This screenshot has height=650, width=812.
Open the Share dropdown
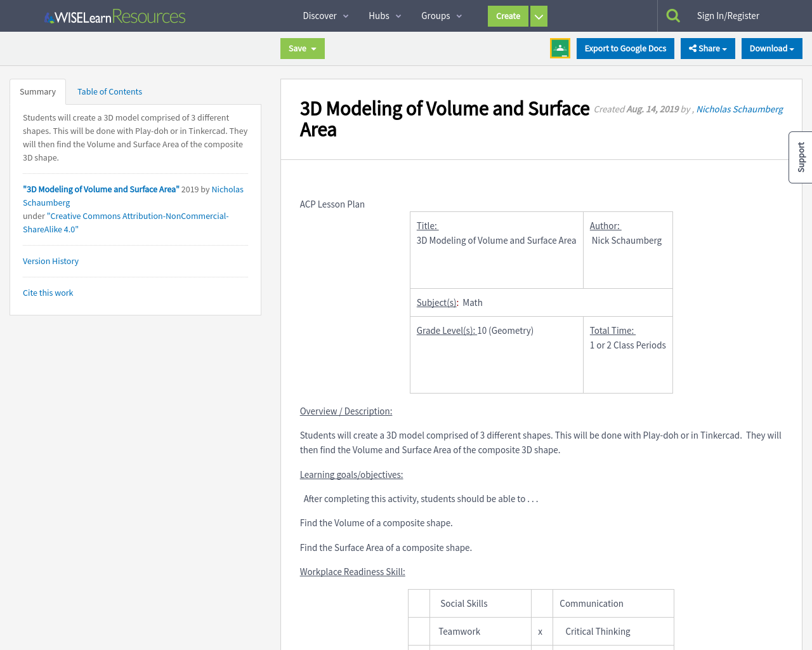707,48
